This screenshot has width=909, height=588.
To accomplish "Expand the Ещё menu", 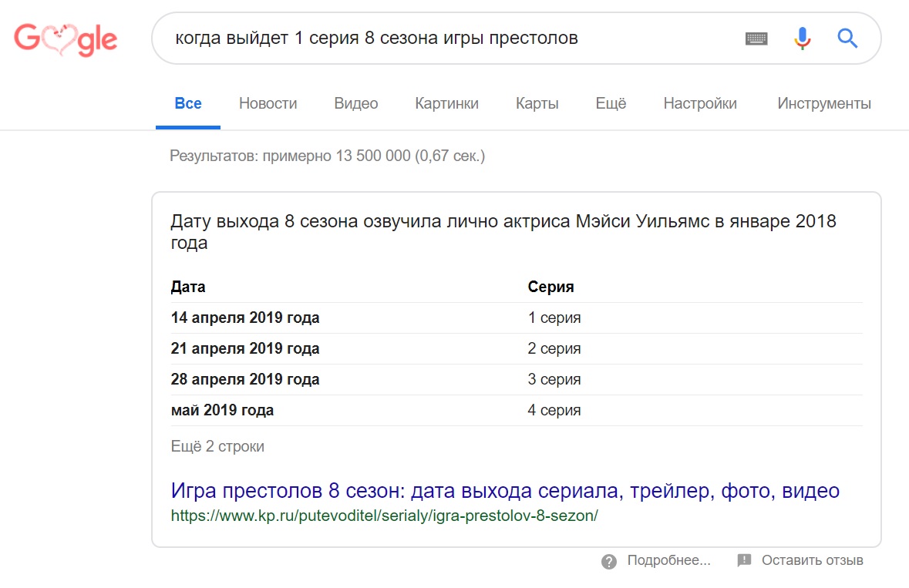I will 611,104.
